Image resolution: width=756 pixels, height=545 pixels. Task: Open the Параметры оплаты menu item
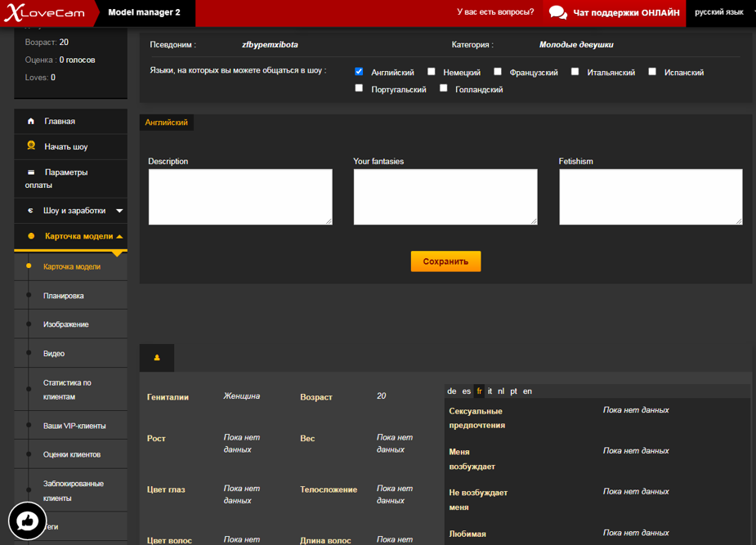(71, 178)
